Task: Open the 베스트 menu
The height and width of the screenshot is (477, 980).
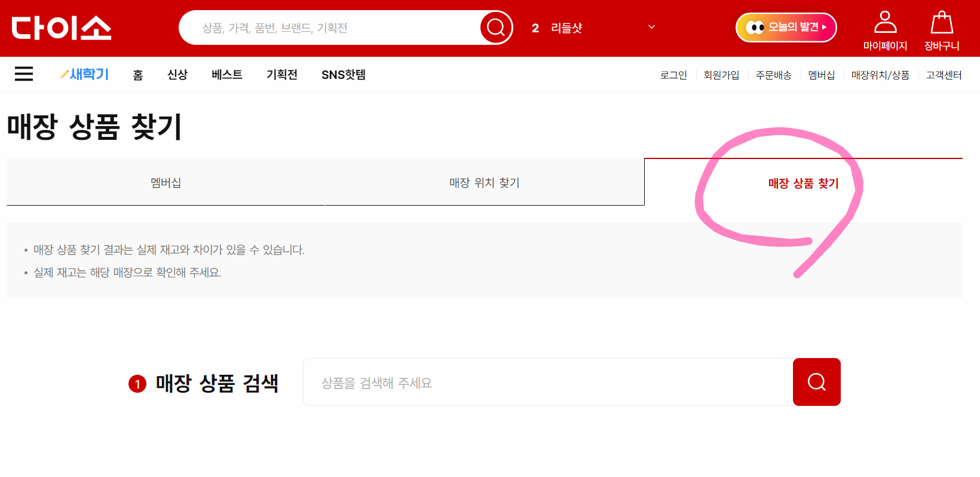Action: pos(227,75)
